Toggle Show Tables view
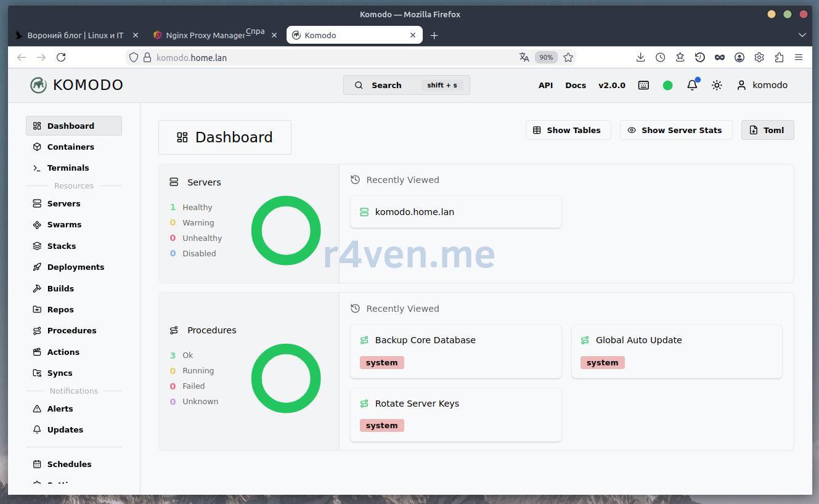Viewport: 819px width, 504px height. pos(567,130)
